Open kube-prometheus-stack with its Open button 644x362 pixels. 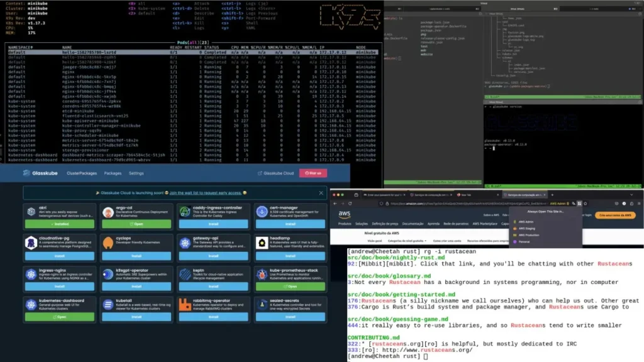(291, 287)
